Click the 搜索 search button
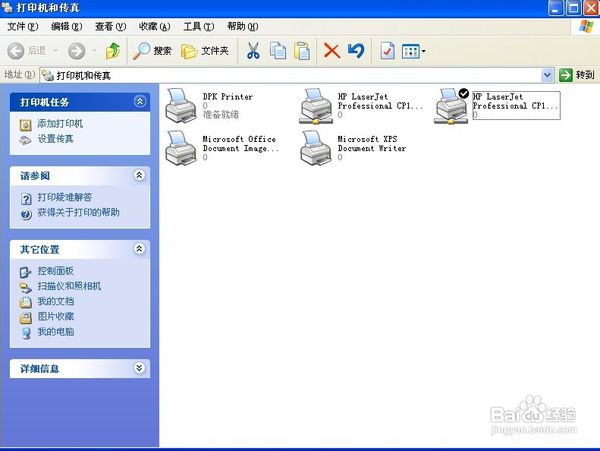 point(153,51)
